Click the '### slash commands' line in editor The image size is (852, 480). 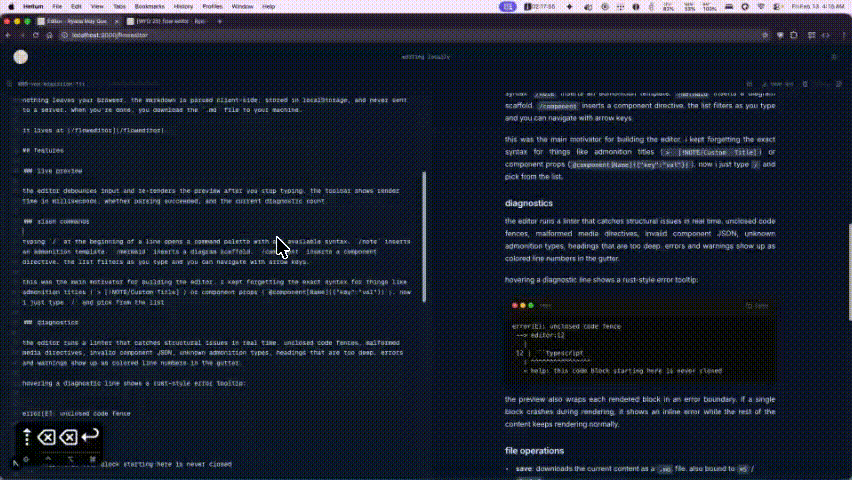pos(57,222)
